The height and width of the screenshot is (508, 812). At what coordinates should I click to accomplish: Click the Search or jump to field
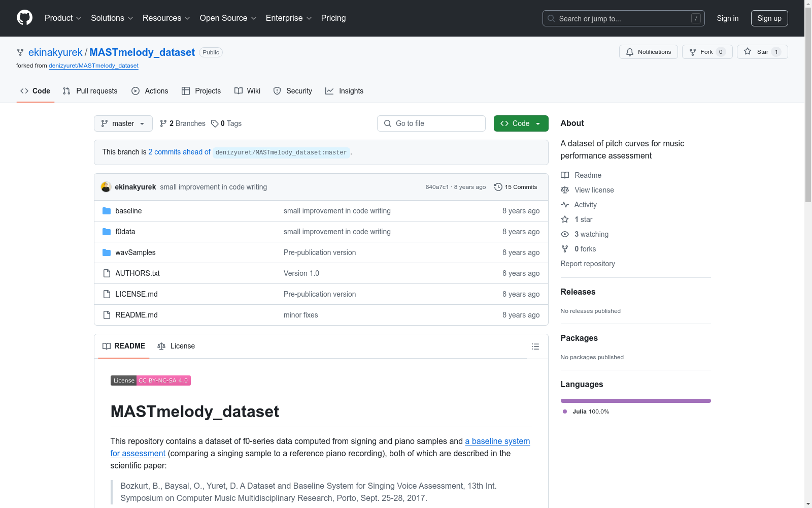click(x=624, y=18)
